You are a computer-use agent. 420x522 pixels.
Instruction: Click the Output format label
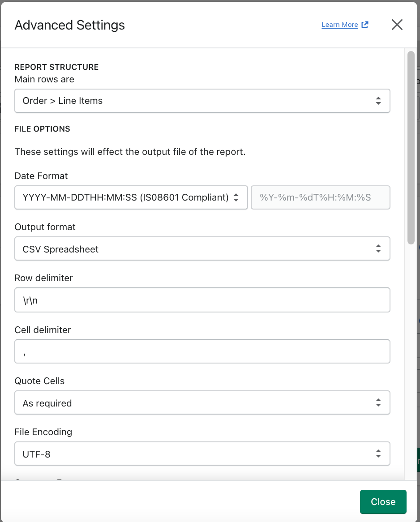pos(45,227)
